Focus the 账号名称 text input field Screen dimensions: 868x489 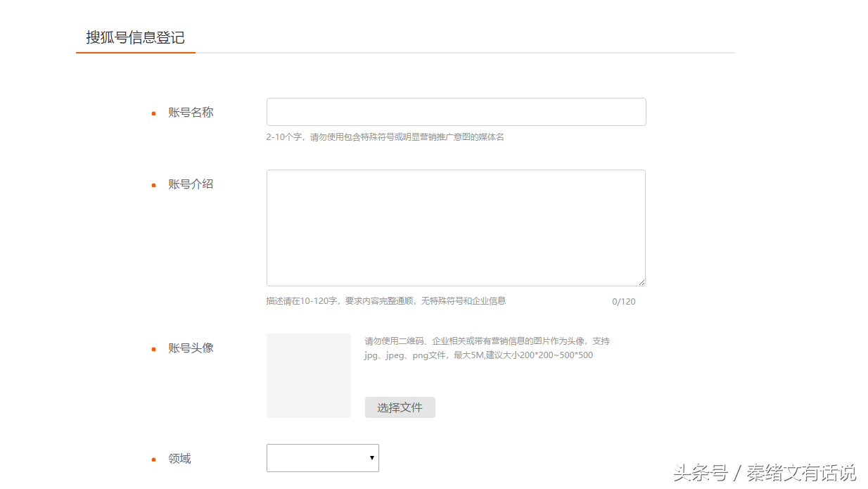point(456,112)
